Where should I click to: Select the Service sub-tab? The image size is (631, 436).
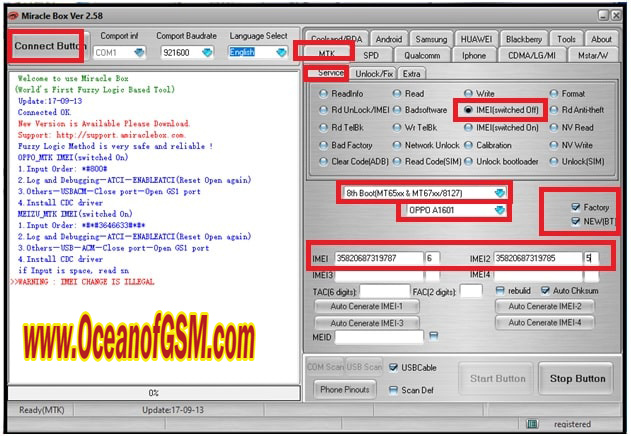(x=330, y=73)
